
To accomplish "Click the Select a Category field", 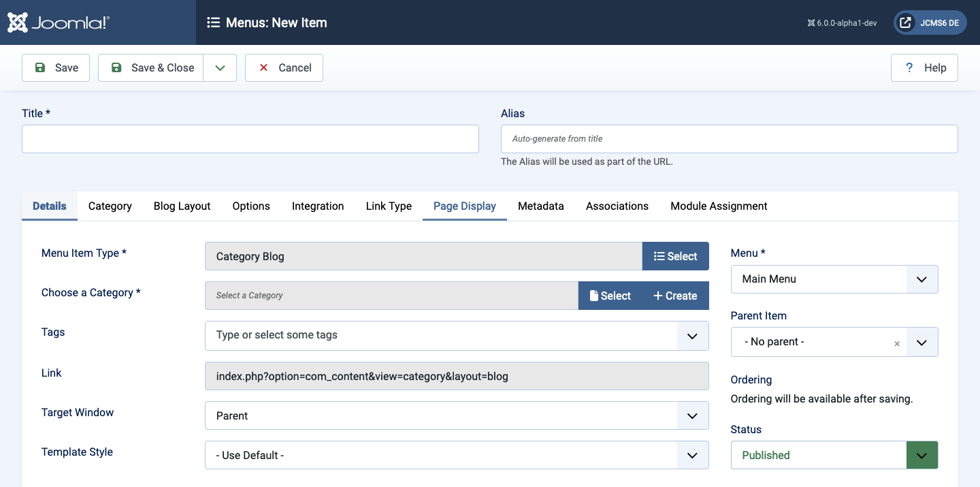I will (391, 296).
